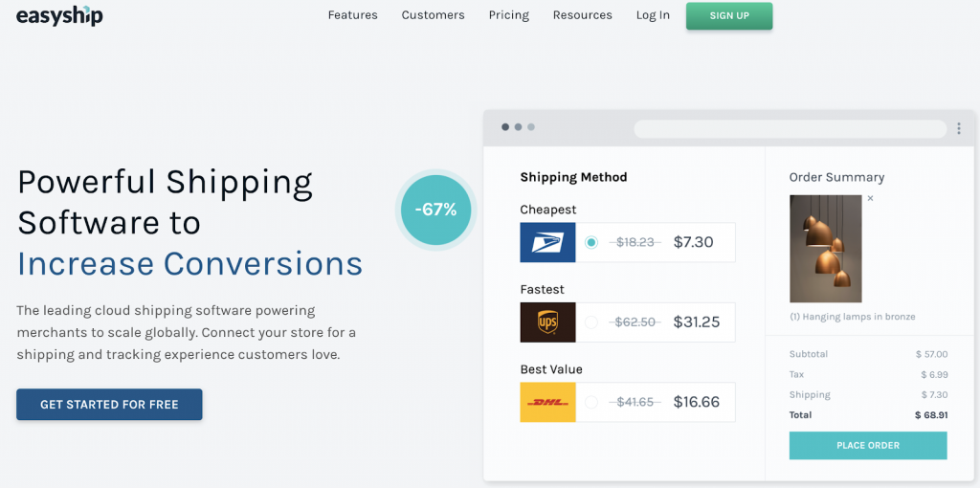Select the Best Value DHL radio button

(x=591, y=403)
